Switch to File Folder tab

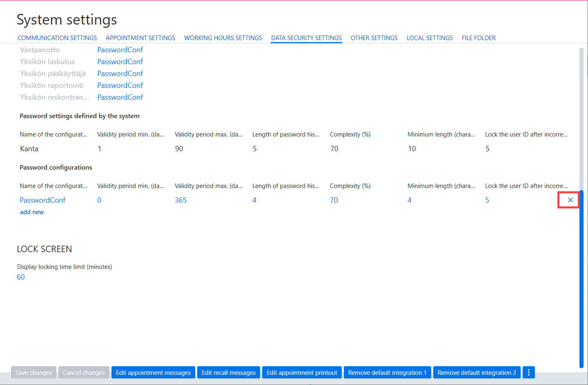point(479,38)
